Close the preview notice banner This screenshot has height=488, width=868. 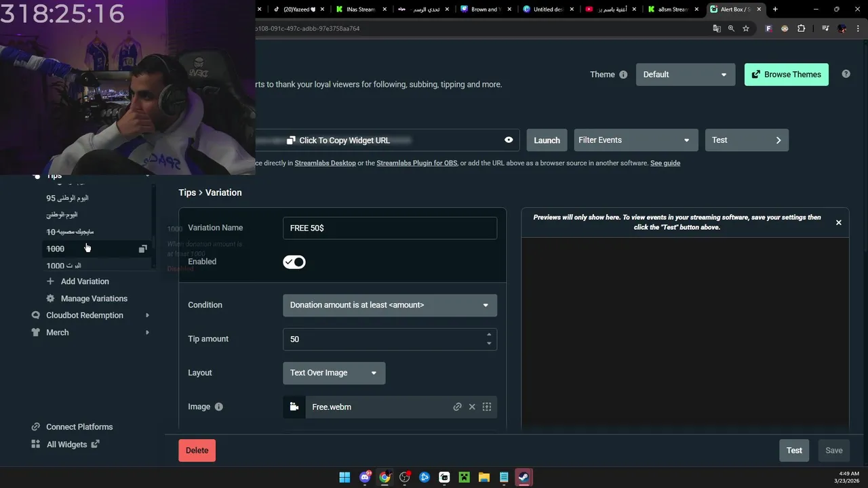click(838, 222)
